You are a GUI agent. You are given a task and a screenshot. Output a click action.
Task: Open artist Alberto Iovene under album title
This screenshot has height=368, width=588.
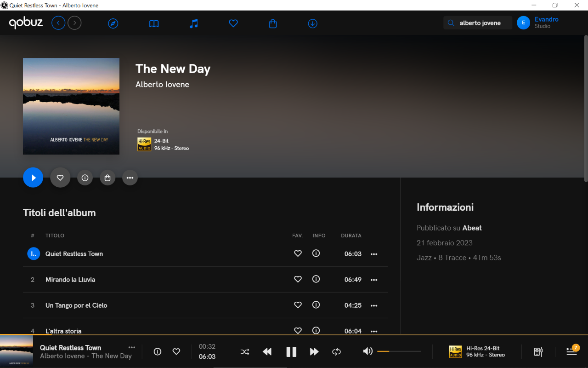click(162, 85)
